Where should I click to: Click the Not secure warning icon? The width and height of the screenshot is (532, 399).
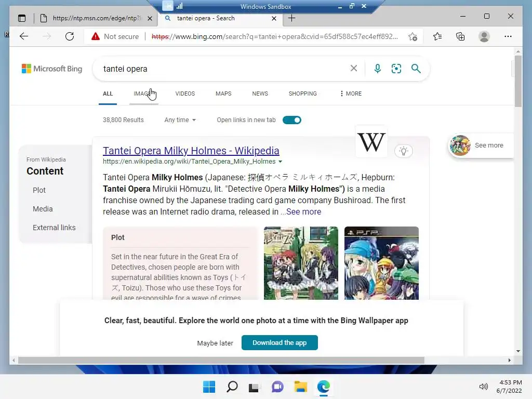(96, 36)
